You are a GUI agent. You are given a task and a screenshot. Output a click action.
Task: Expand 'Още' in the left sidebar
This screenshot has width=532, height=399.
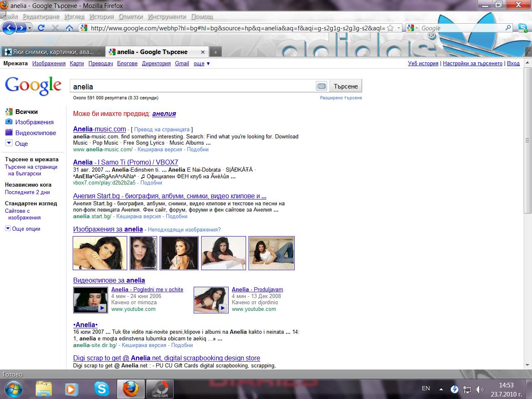pos(17,143)
